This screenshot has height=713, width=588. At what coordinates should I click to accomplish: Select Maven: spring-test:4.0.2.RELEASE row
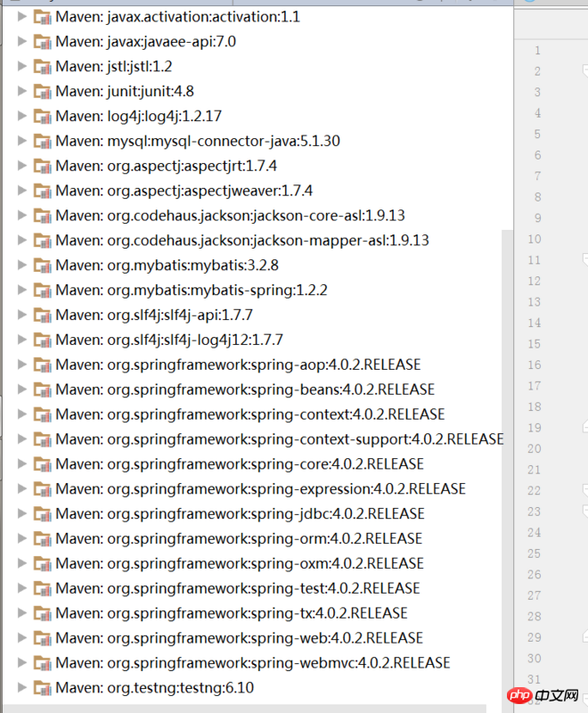[x=238, y=588]
